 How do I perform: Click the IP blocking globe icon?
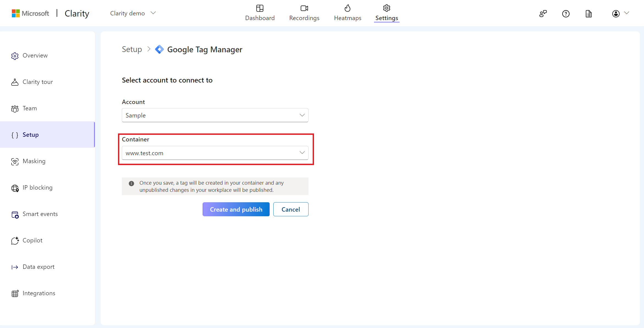(x=15, y=188)
